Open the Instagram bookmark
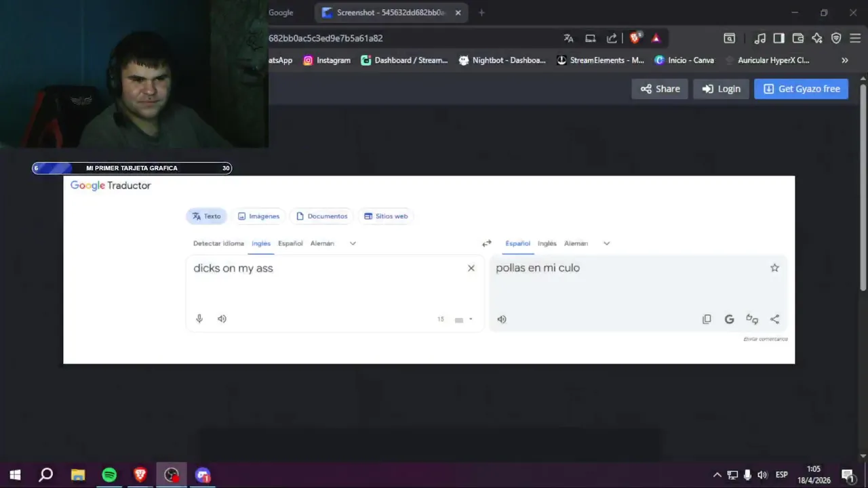 pyautogui.click(x=327, y=60)
